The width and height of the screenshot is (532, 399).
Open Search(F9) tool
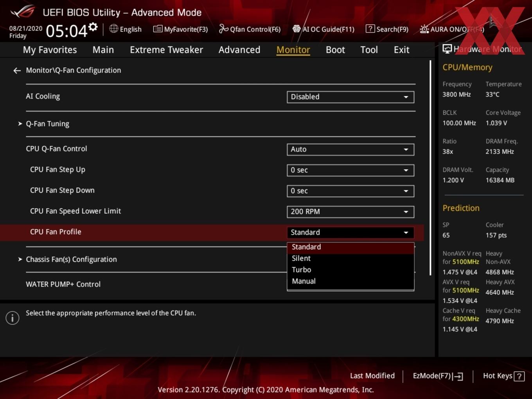pyautogui.click(x=387, y=29)
